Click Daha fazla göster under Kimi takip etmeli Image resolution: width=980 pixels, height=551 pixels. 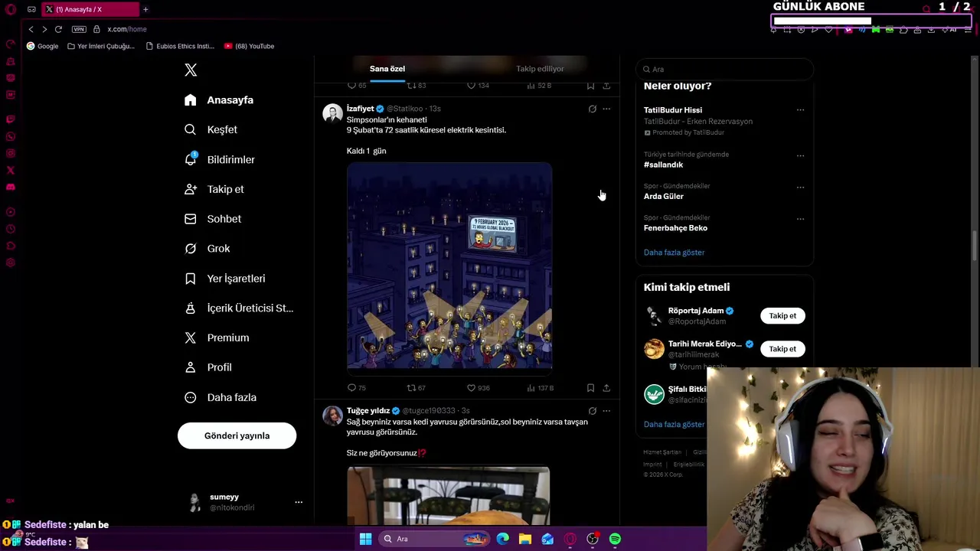674,424
